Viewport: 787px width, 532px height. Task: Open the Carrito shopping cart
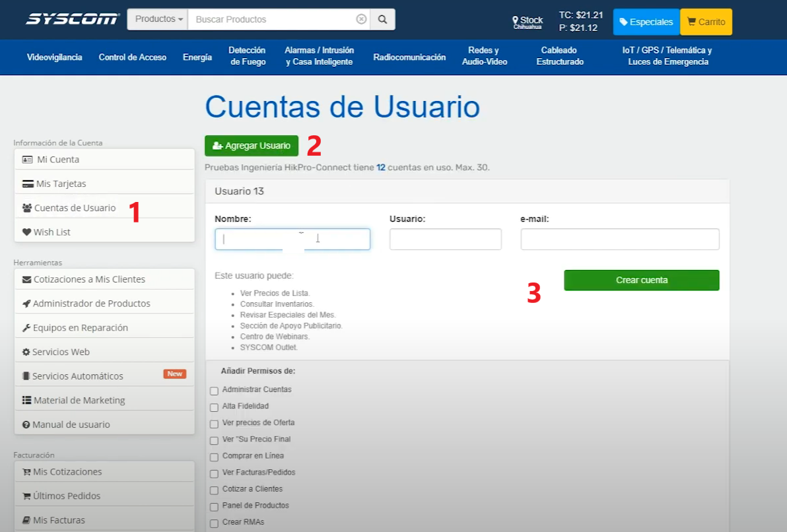[x=706, y=22]
